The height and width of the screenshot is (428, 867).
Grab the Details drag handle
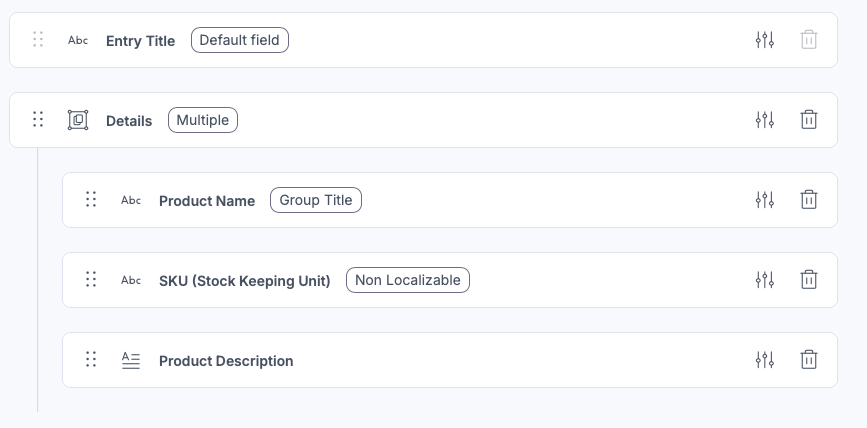pyautogui.click(x=38, y=119)
